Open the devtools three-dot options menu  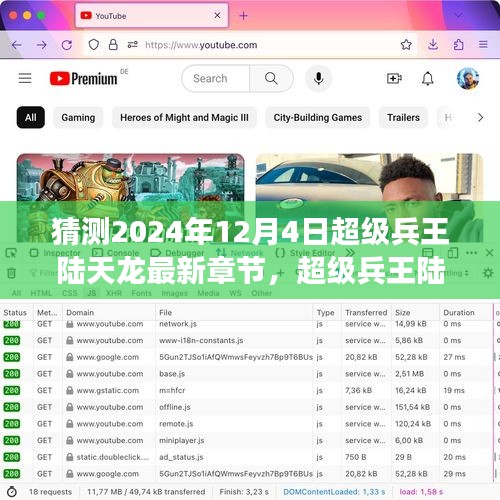471,253
